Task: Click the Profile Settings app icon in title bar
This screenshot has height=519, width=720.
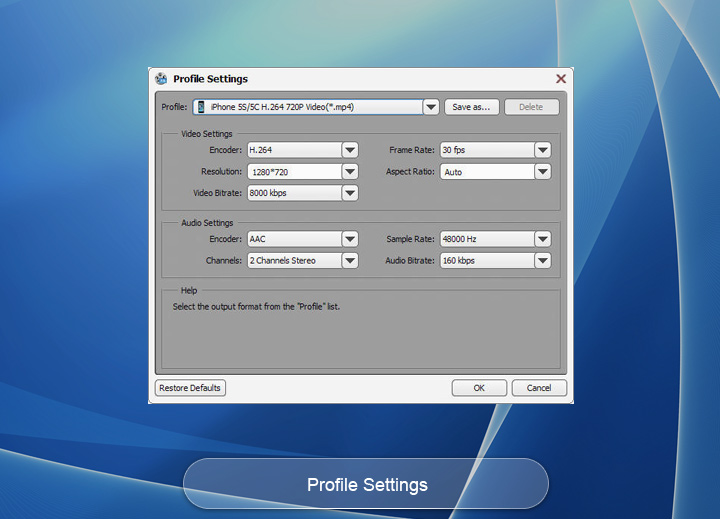Action: [x=161, y=79]
